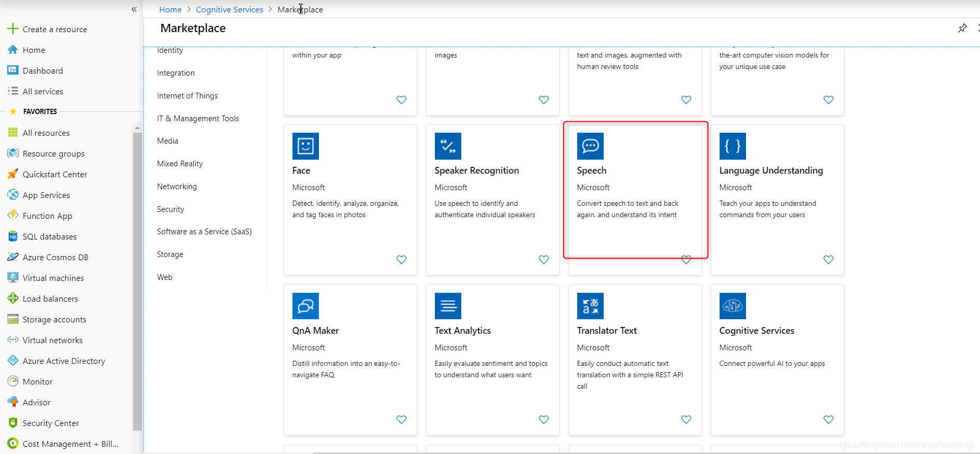This screenshot has height=454, width=980.
Task: Favorite Translator Text with heart
Action: click(x=686, y=420)
